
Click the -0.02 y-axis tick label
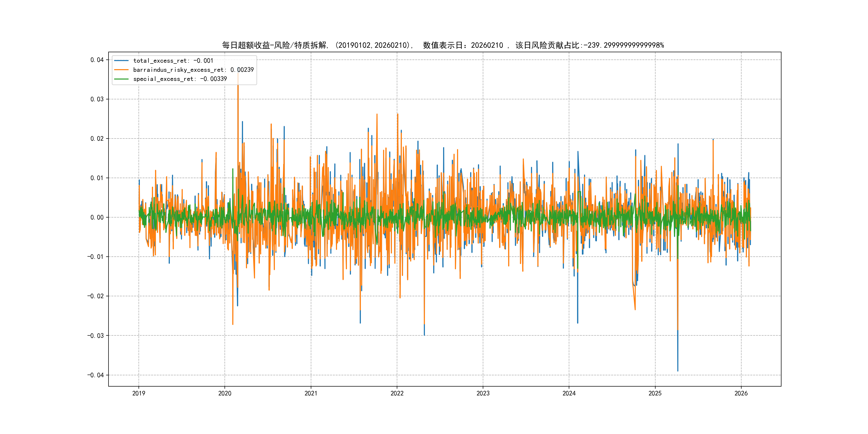[95, 296]
